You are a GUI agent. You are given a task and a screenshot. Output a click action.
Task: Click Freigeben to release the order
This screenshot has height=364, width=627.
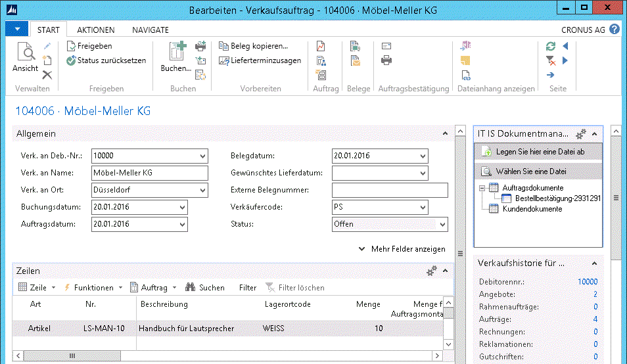pyautogui.click(x=89, y=46)
